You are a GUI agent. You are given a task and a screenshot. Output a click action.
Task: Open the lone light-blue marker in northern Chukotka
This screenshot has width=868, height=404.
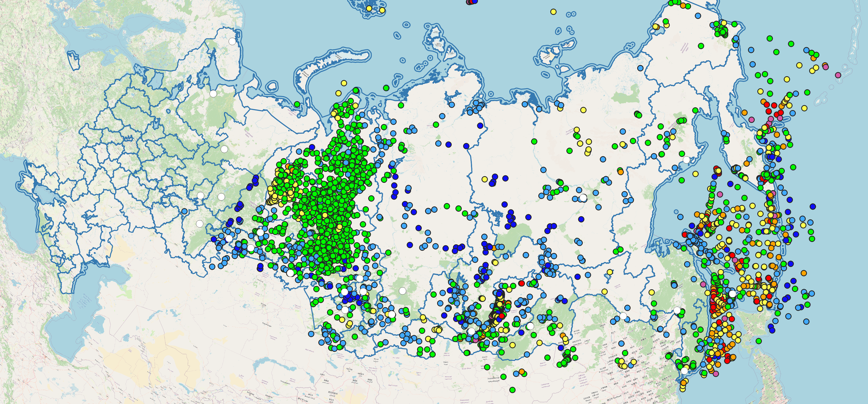(x=698, y=16)
